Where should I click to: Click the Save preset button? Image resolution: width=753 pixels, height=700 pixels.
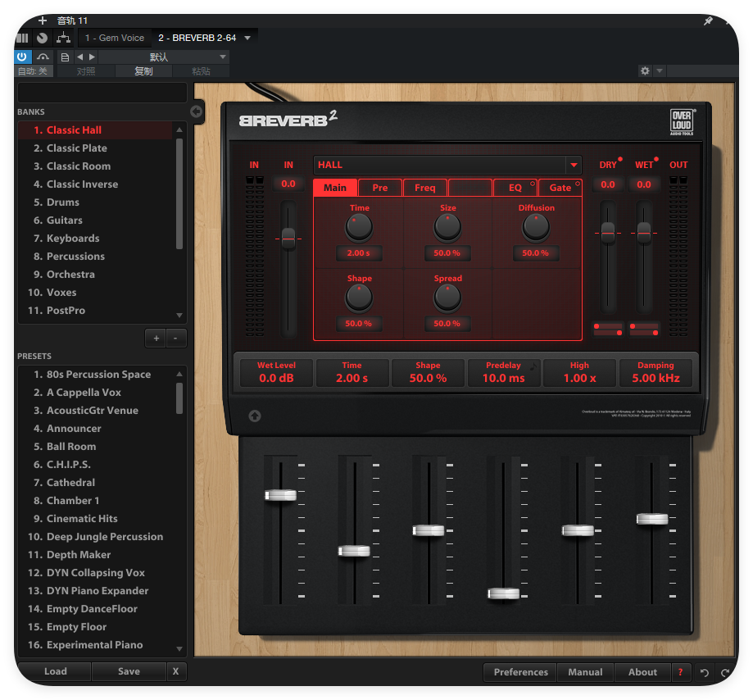pos(129,671)
